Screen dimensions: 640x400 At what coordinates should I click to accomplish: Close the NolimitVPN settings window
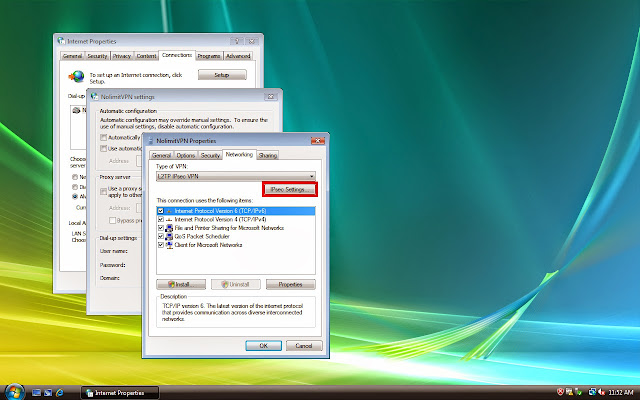[271, 97]
